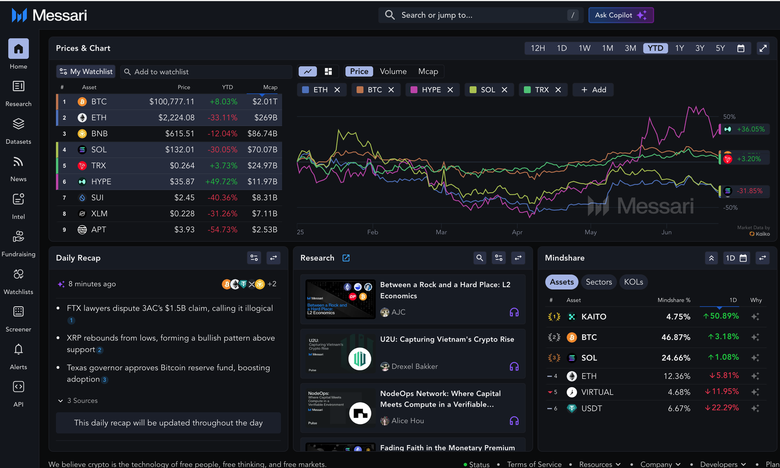Swap the Mindshare panel widget
This screenshot has width=780, height=468.
763,258
